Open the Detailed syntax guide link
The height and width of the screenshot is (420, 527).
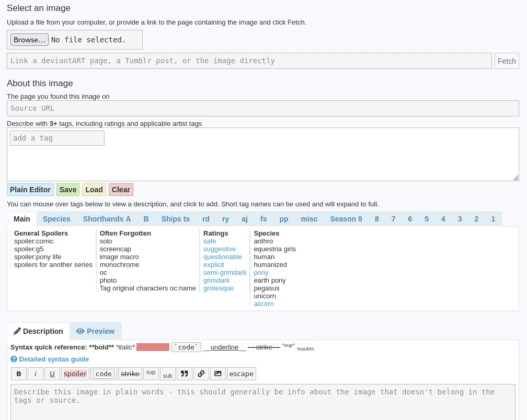53,359
